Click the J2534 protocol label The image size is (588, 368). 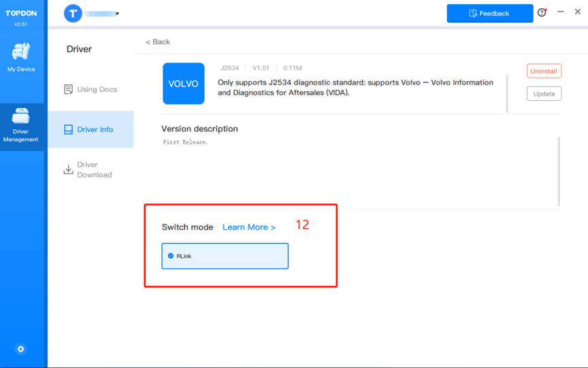[229, 68]
